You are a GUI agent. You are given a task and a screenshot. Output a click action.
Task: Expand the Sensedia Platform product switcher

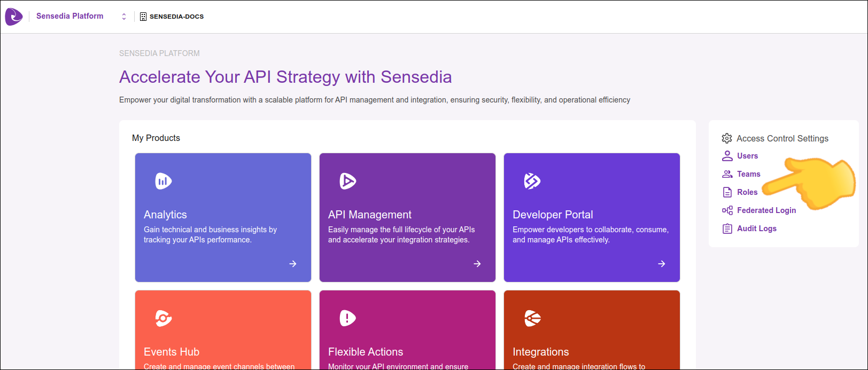pos(124,17)
